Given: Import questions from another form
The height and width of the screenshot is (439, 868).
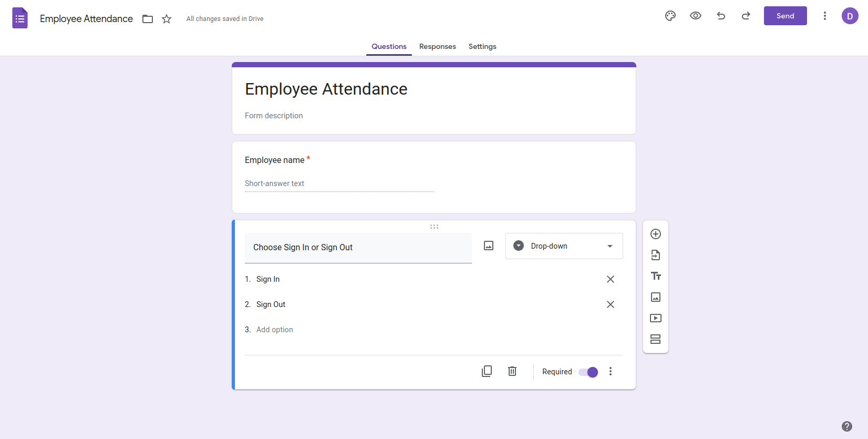Looking at the screenshot, I should pos(655,255).
